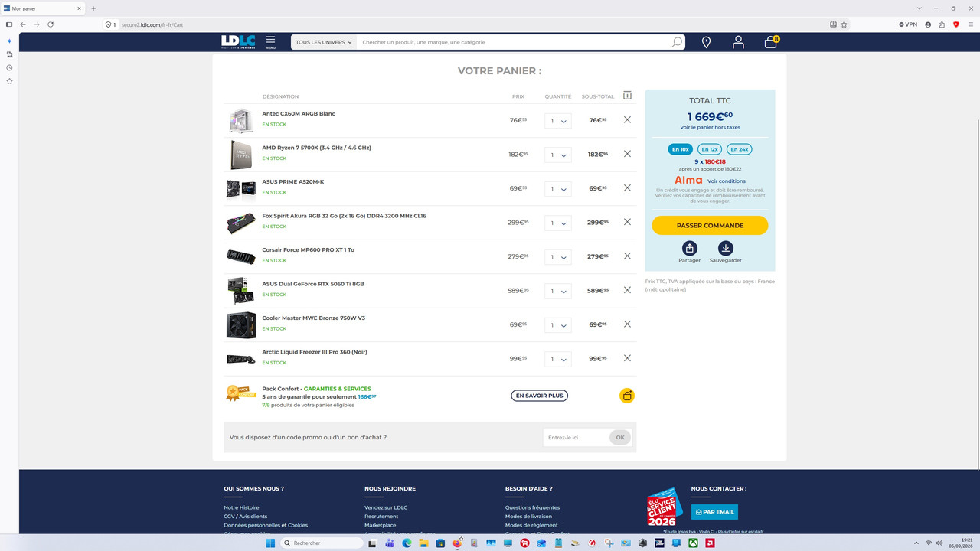The width and height of the screenshot is (980, 551).
Task: Open quantity dropdown for AMD Ryzen 7 5700X
Action: click(558, 155)
